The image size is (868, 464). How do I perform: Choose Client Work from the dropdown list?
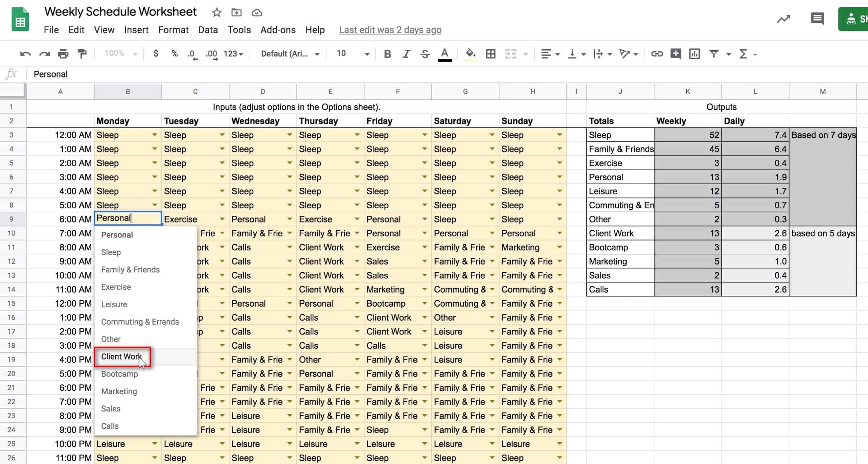pos(146,356)
